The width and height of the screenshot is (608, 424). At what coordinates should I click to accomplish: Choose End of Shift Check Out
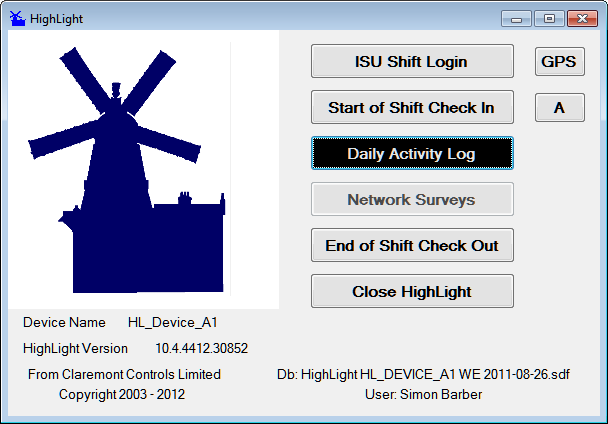(412, 245)
